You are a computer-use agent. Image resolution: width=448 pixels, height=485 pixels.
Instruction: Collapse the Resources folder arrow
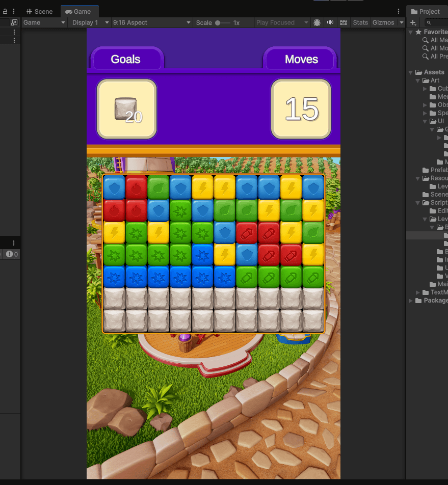point(418,178)
